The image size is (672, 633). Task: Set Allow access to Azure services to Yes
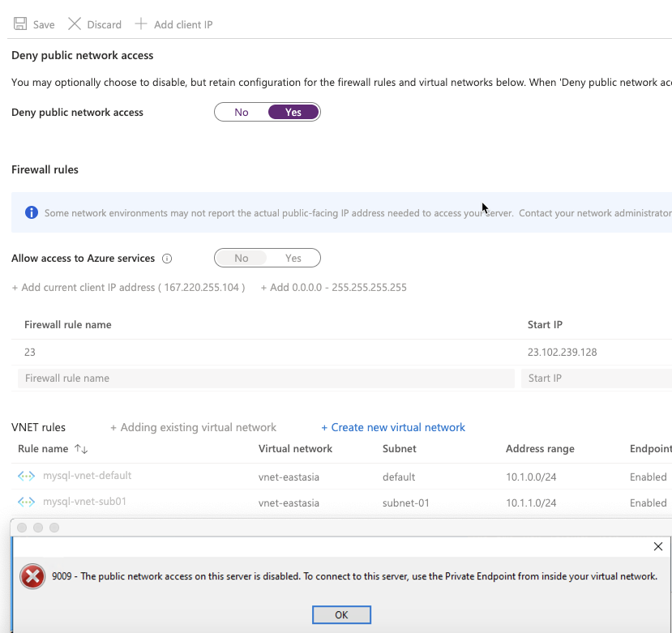(293, 258)
